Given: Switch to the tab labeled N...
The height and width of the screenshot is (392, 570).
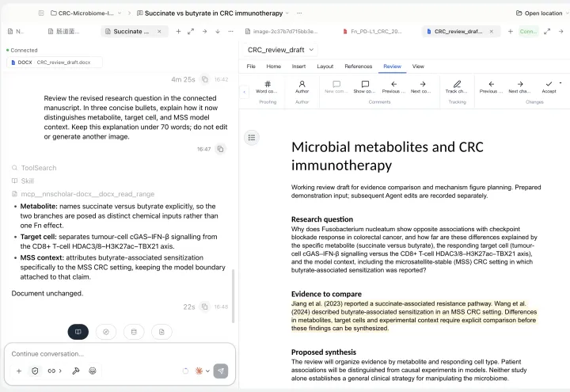Looking at the screenshot, I should [16, 31].
